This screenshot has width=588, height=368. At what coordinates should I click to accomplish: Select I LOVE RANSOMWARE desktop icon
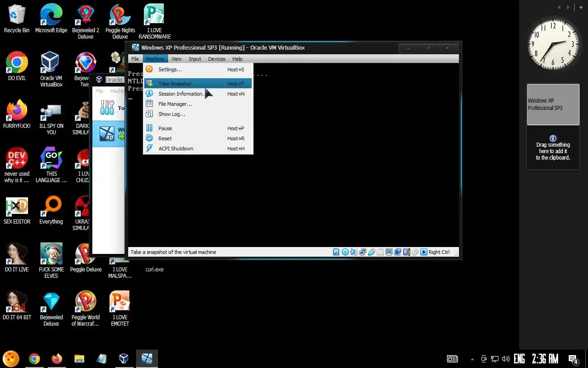pos(155,22)
